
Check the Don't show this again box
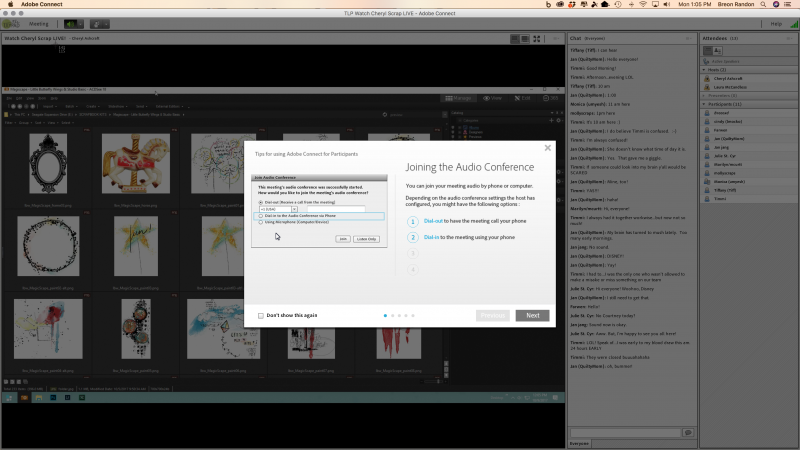[261, 316]
